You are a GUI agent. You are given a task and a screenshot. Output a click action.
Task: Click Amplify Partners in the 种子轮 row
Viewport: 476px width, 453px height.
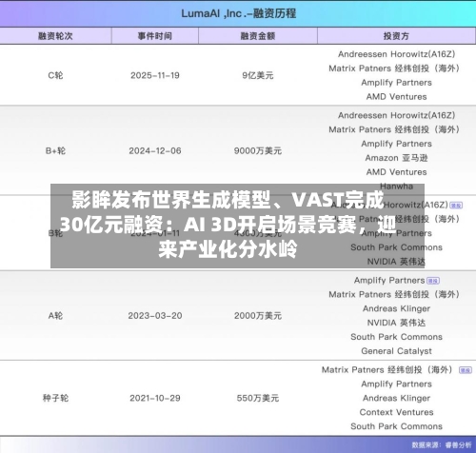point(396,384)
